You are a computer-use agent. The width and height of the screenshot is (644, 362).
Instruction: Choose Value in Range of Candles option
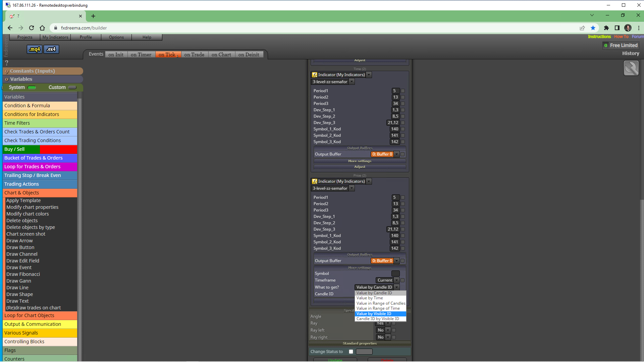point(380,303)
